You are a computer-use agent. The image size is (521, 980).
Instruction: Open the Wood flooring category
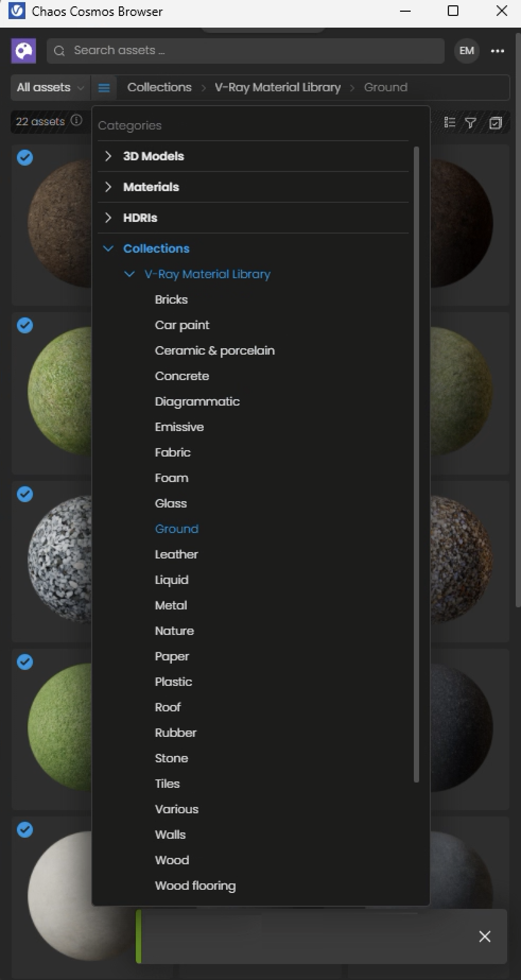pyautogui.click(x=195, y=886)
